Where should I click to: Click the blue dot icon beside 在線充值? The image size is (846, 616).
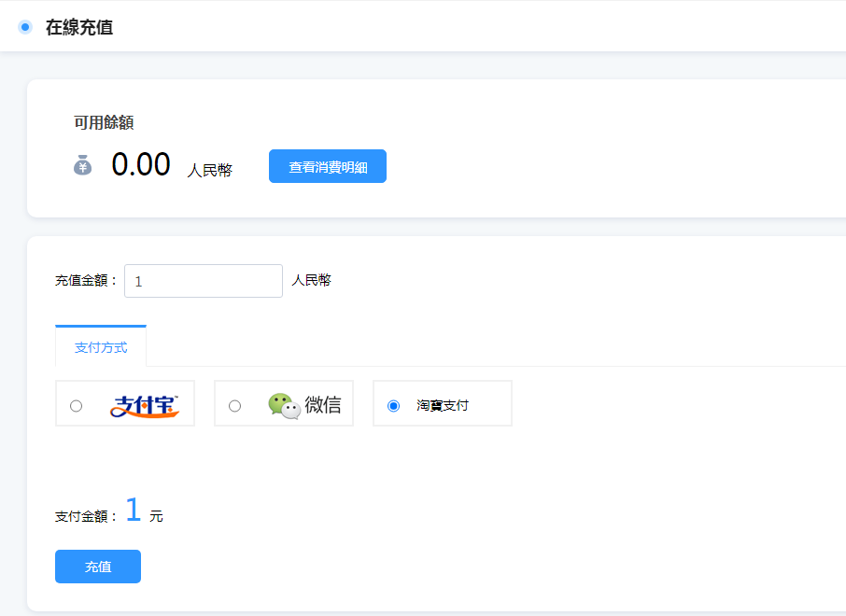pyautogui.click(x=25, y=27)
